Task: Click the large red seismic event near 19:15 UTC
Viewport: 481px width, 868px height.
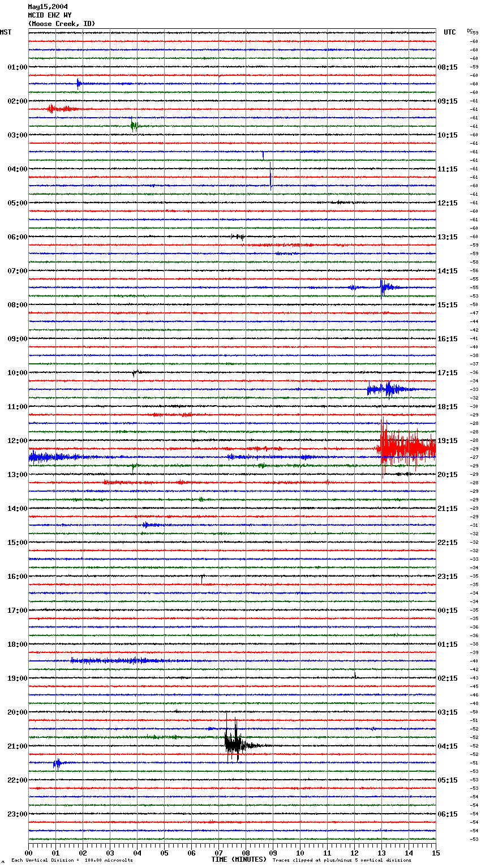Action: click(406, 448)
